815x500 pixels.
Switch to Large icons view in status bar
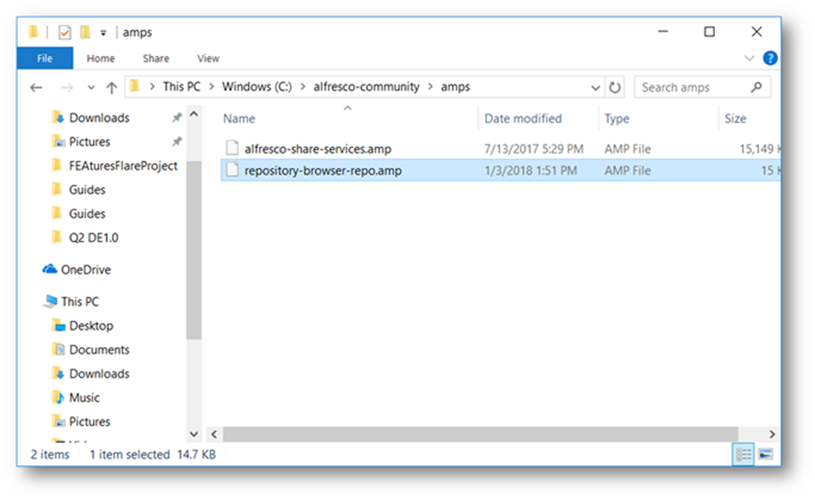point(766,454)
